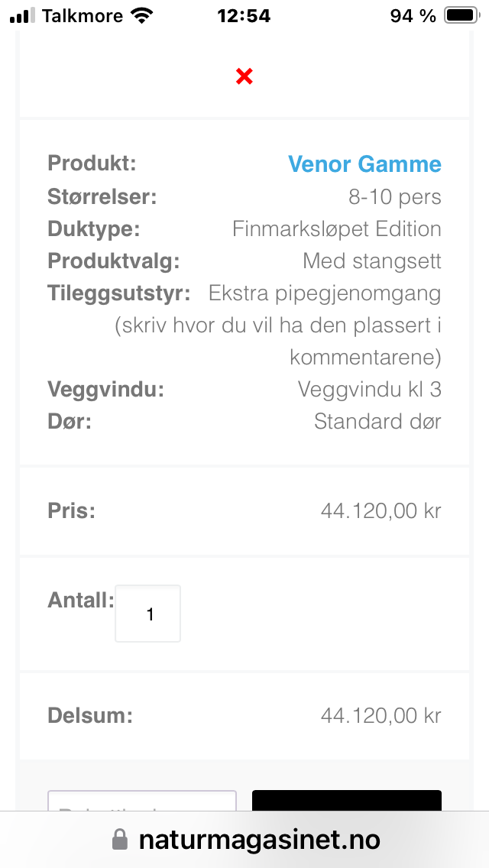Tap the 94 % battery percentage text
The width and height of the screenshot is (489, 868).
pos(413,15)
